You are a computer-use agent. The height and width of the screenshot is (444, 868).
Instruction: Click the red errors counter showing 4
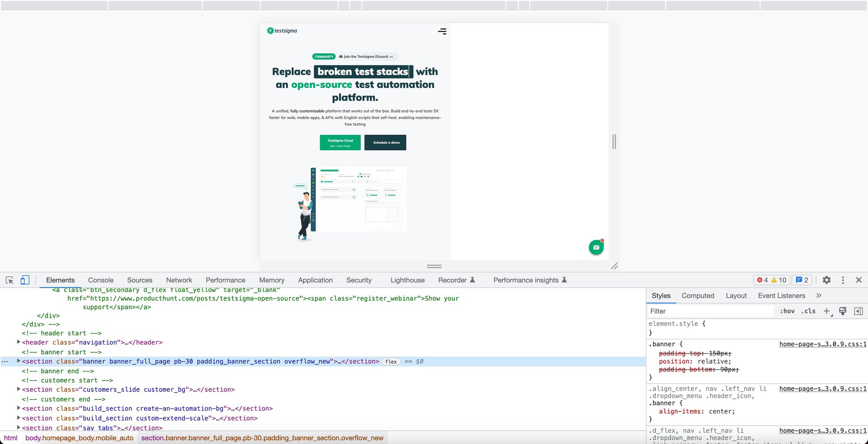tap(763, 280)
